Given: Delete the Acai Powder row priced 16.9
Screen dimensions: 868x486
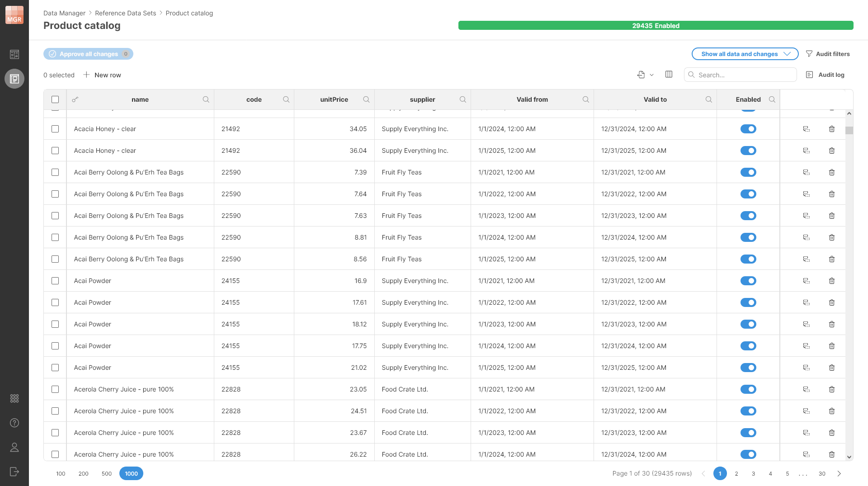Looking at the screenshot, I should coord(832,281).
